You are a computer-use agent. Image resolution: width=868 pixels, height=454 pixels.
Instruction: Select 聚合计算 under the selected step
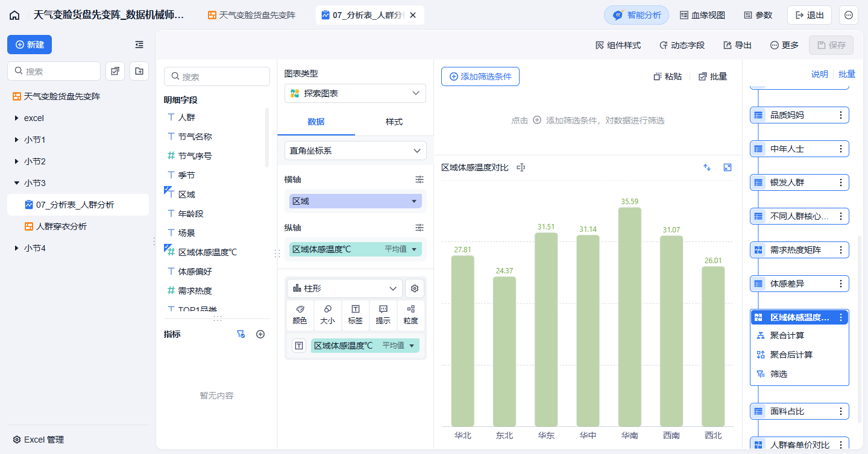[x=787, y=335]
